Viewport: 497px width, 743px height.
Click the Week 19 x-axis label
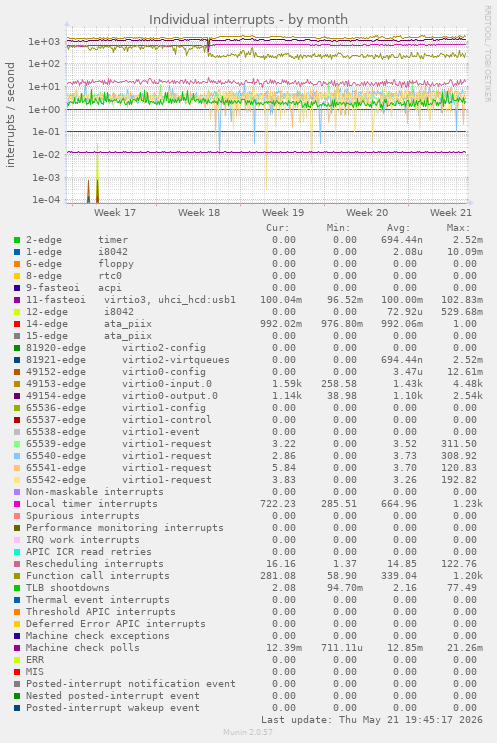(283, 213)
